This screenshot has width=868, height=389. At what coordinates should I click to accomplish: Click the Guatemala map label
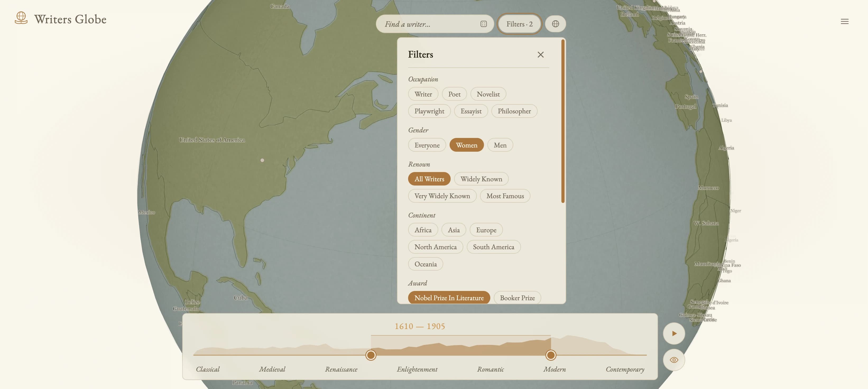pos(186,308)
